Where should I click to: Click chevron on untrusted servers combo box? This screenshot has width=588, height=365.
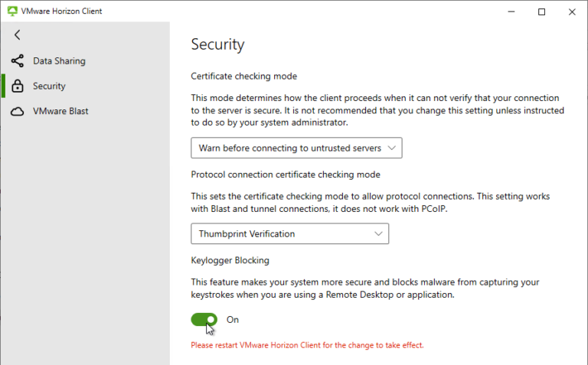pos(392,148)
